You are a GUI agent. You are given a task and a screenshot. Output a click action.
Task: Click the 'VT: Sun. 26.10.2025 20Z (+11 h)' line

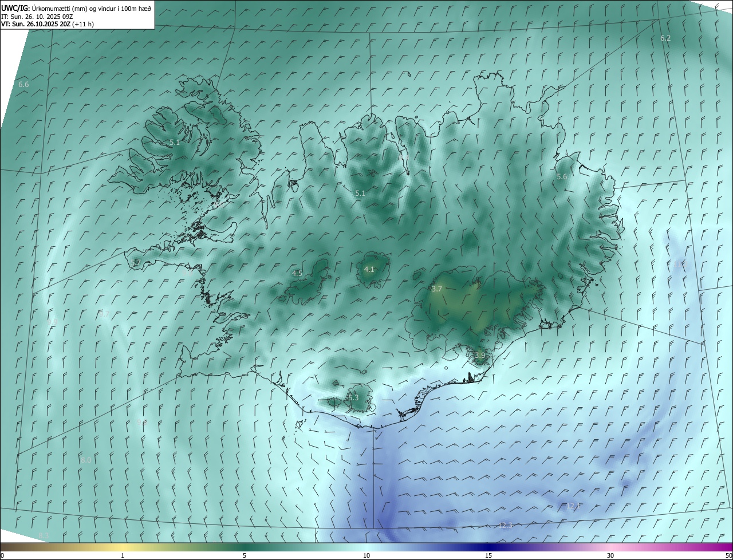pos(48,24)
